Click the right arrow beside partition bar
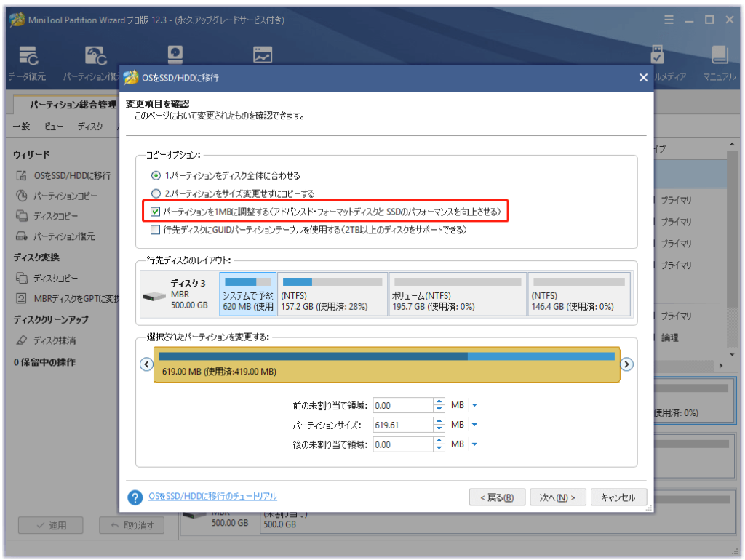 pos(627,364)
